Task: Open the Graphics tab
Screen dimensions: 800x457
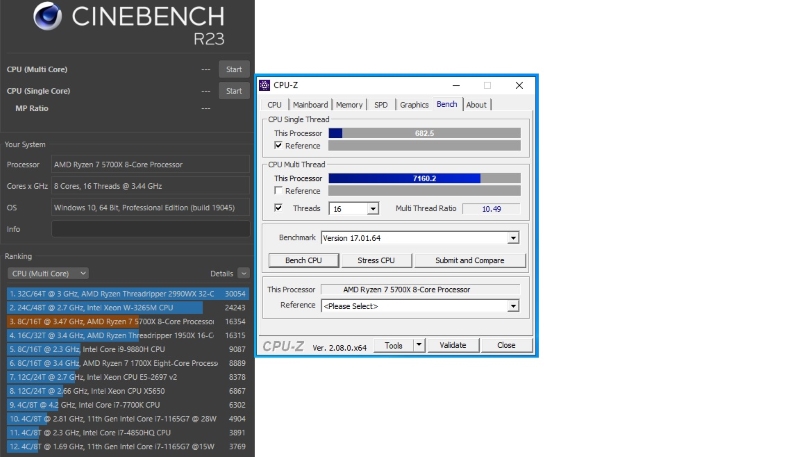Action: [414, 105]
